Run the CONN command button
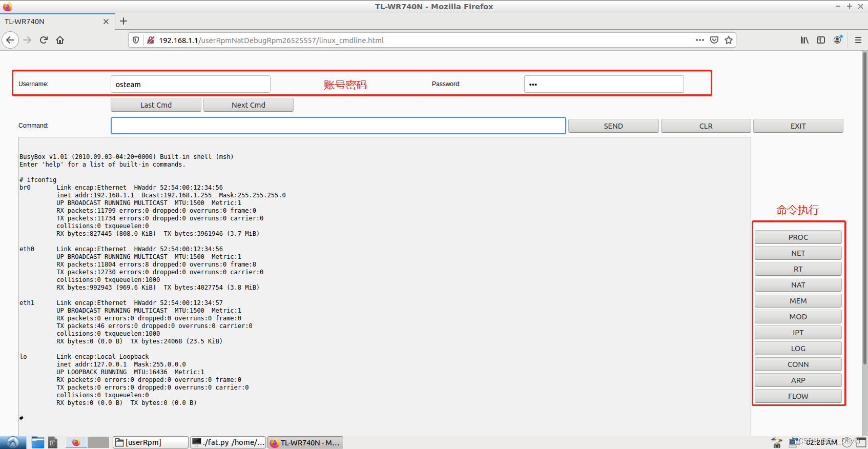Image resolution: width=868 pixels, height=449 pixels. pyautogui.click(x=798, y=364)
